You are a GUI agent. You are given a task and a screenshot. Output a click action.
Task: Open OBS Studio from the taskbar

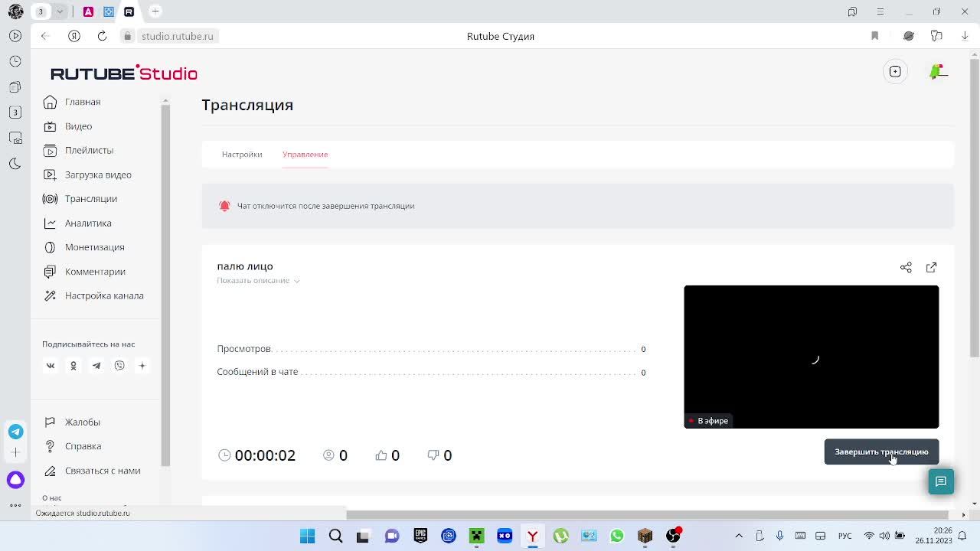pos(673,536)
